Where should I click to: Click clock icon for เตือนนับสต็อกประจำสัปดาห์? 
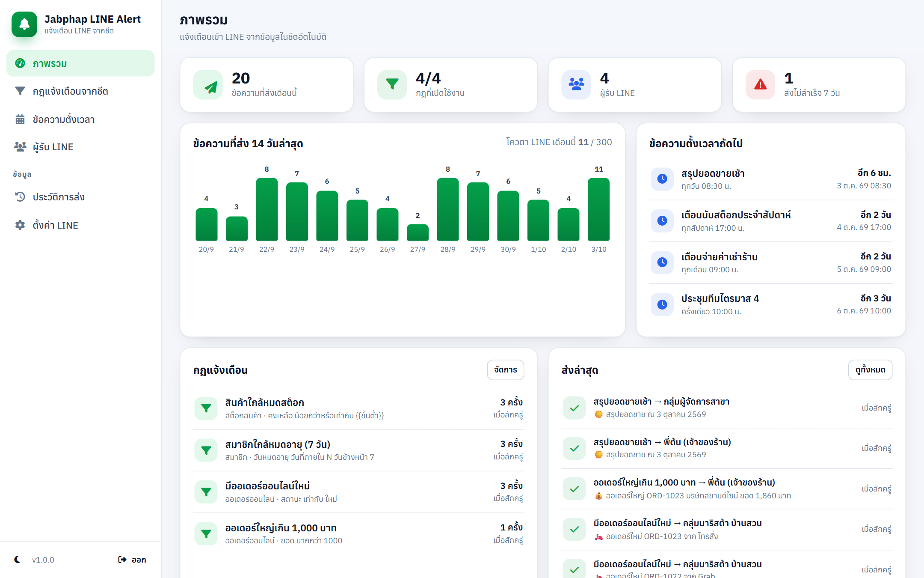click(662, 221)
